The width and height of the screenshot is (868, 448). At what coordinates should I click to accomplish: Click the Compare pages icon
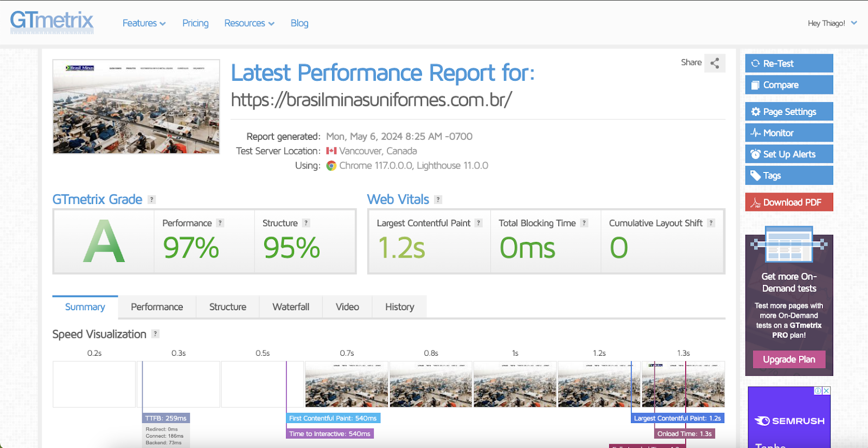(x=755, y=85)
